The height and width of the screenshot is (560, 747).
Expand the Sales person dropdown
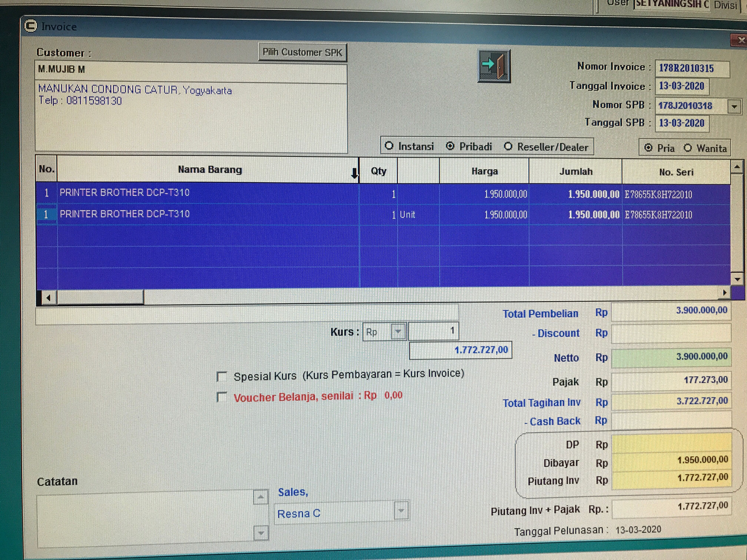tap(401, 510)
